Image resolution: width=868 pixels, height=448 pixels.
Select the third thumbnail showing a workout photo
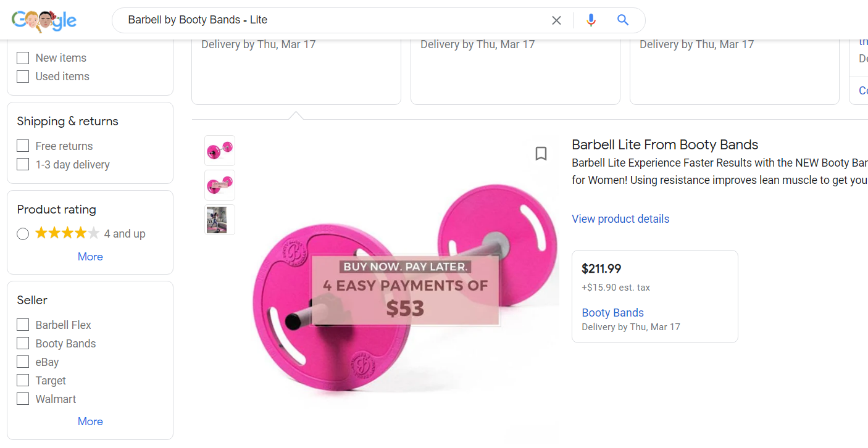point(220,220)
